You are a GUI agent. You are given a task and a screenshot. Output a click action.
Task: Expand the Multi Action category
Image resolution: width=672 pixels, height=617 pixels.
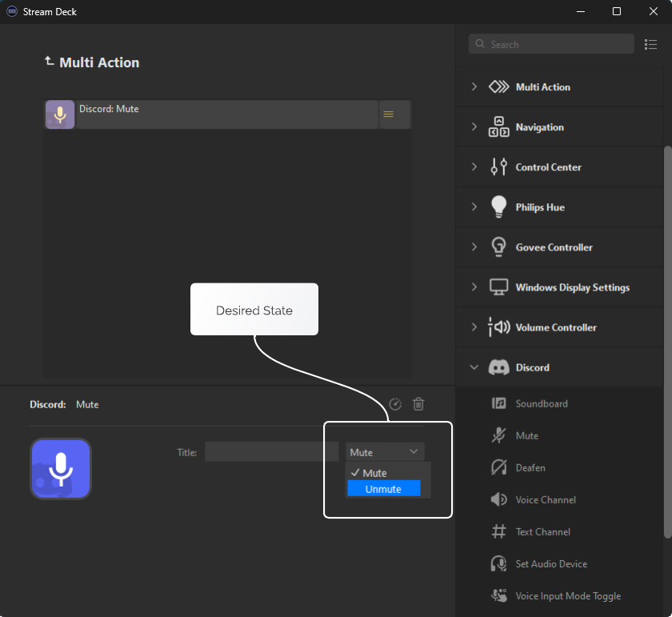click(x=474, y=86)
